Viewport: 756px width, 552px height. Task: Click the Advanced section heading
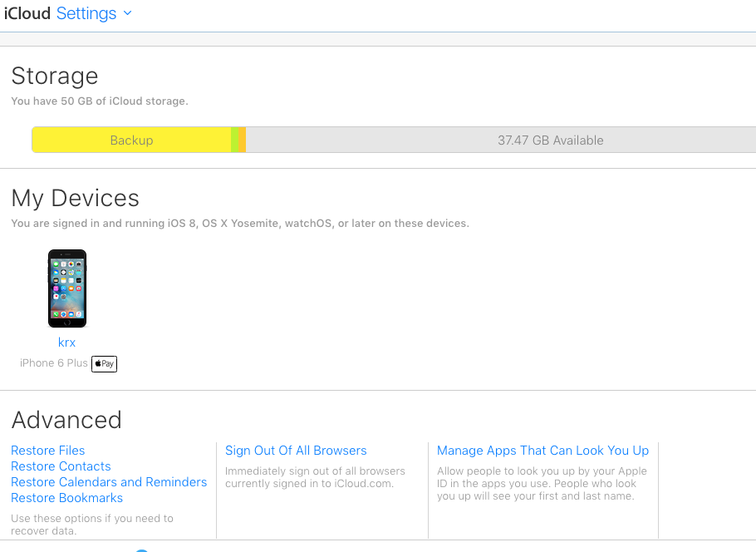(x=66, y=420)
